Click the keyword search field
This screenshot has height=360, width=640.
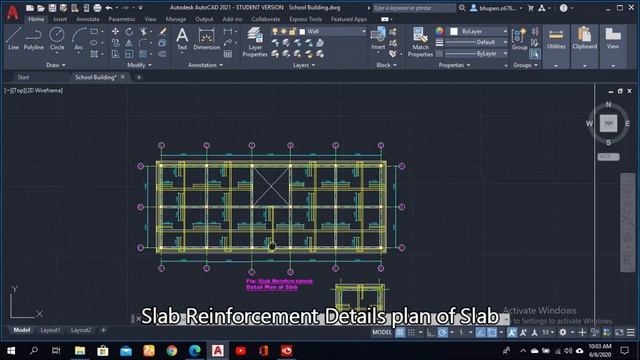pyautogui.click(x=414, y=8)
